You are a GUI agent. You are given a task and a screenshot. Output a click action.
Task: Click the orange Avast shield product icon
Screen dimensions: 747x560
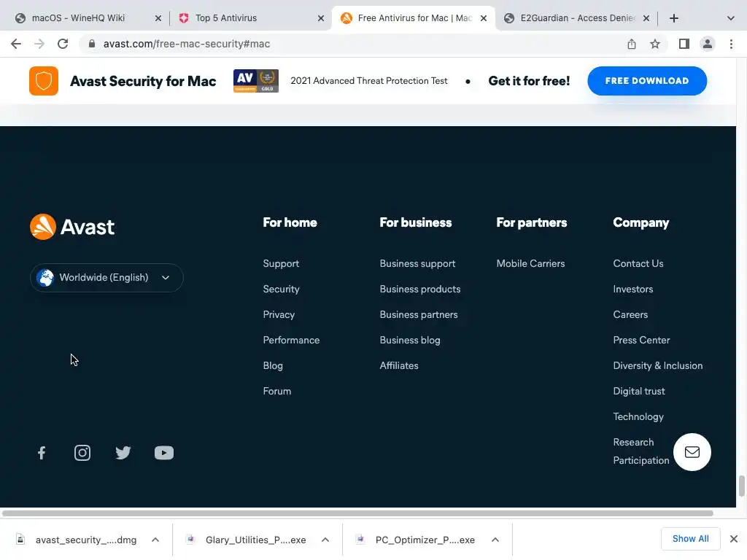(44, 81)
